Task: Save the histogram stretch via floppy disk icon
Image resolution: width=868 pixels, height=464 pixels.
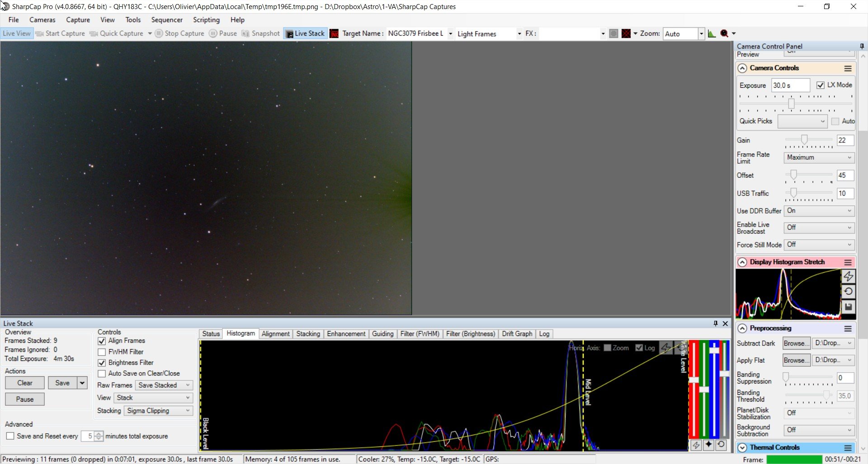Action: [x=848, y=307]
